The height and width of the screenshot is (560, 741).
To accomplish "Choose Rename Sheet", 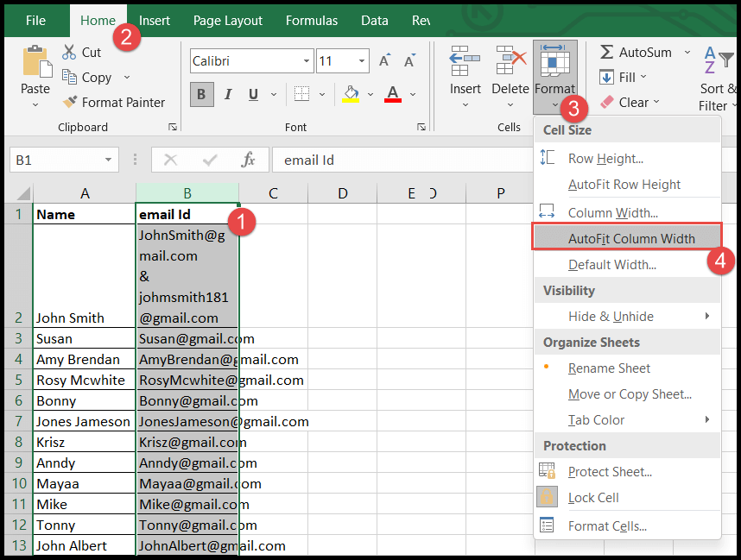I will click(627, 368).
